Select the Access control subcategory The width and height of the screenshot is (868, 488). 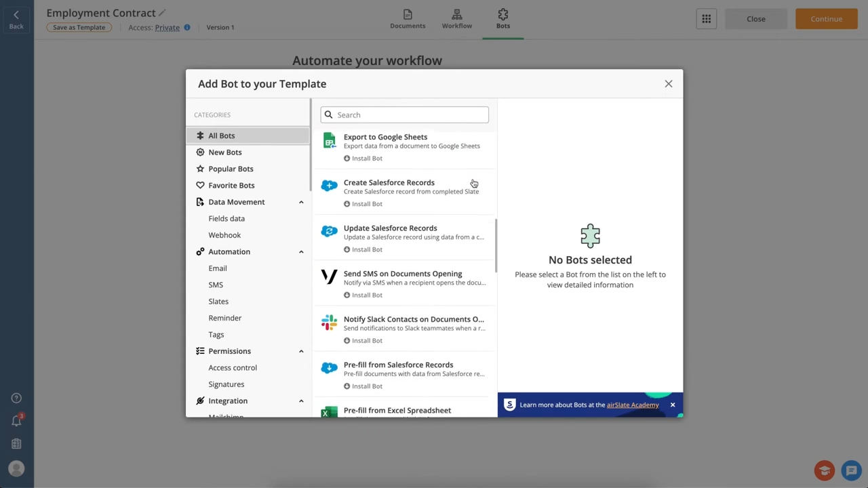(233, 368)
